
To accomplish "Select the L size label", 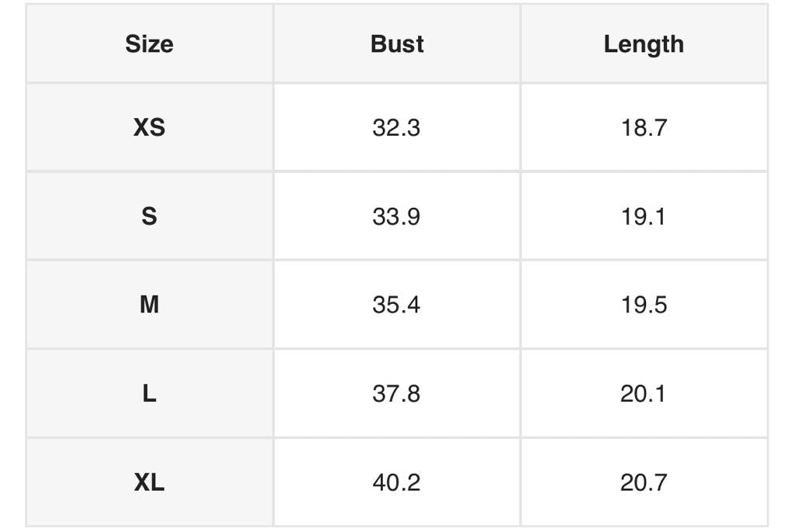I will coord(149,394).
